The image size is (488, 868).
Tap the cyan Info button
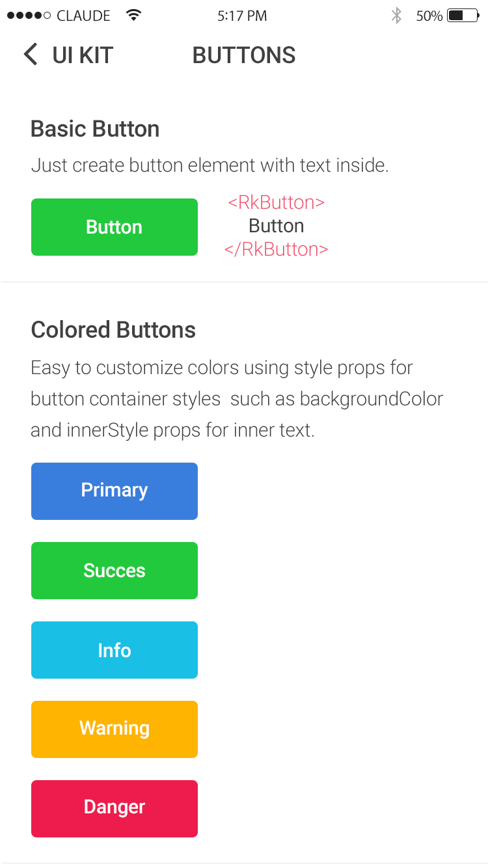tap(115, 650)
